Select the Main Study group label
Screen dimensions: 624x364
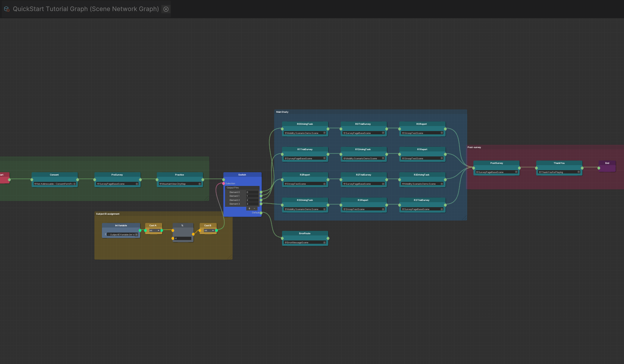click(x=282, y=112)
